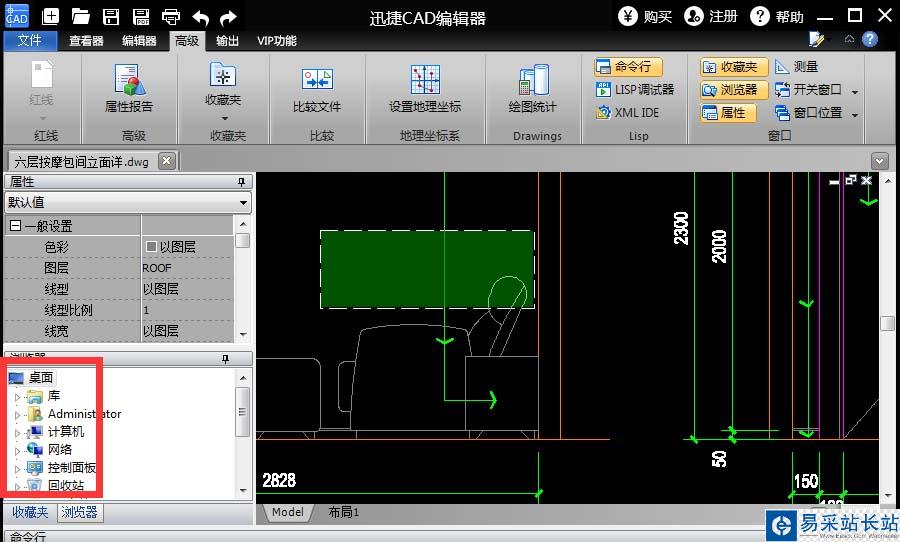Click the new file icon in title bar
The image size is (900, 542).
point(51,16)
